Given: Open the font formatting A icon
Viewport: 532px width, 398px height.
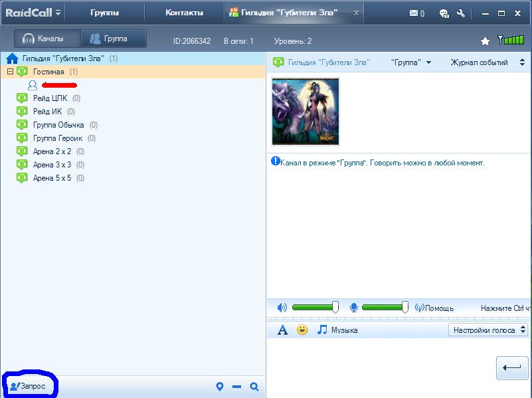Looking at the screenshot, I should 282,330.
